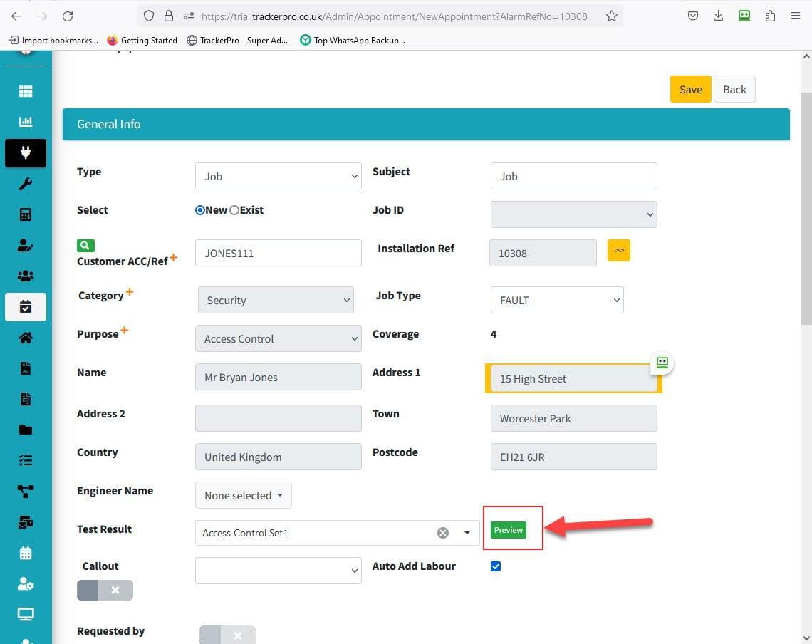The height and width of the screenshot is (644, 812).
Task: Open the calendar-check appointments sidebar icon
Action: [x=26, y=307]
